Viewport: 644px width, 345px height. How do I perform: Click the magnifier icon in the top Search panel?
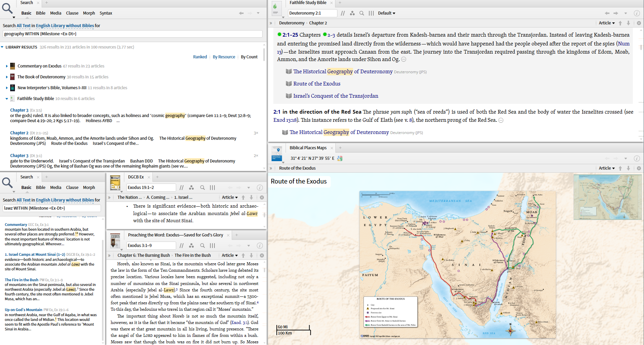coord(7,8)
